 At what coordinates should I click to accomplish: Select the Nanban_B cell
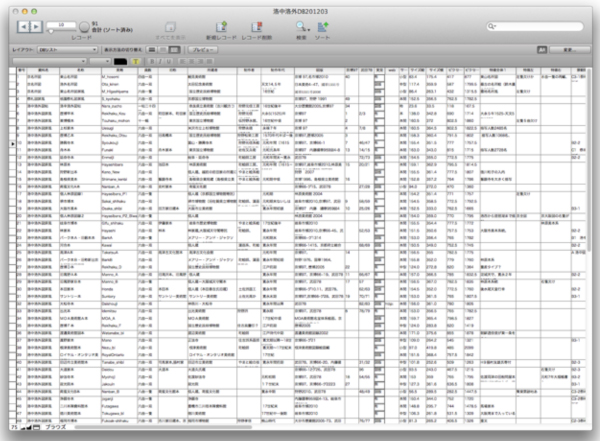[119, 392]
